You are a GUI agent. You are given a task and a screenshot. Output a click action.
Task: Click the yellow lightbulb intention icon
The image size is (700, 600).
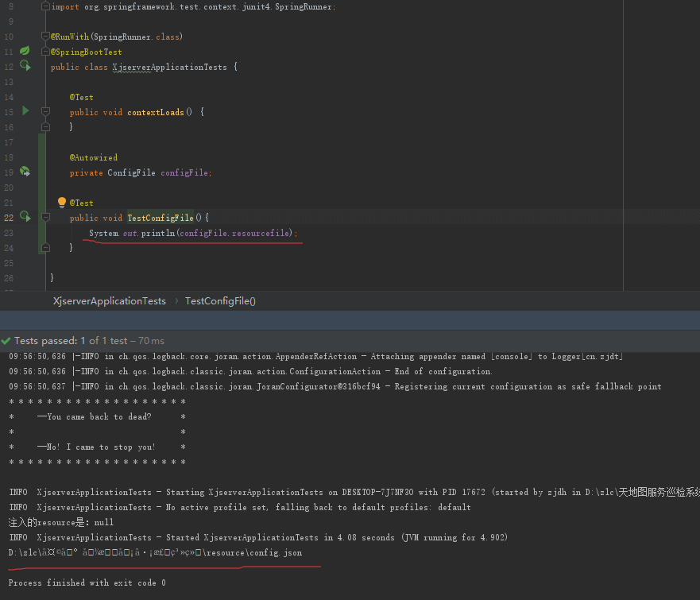[x=62, y=203]
